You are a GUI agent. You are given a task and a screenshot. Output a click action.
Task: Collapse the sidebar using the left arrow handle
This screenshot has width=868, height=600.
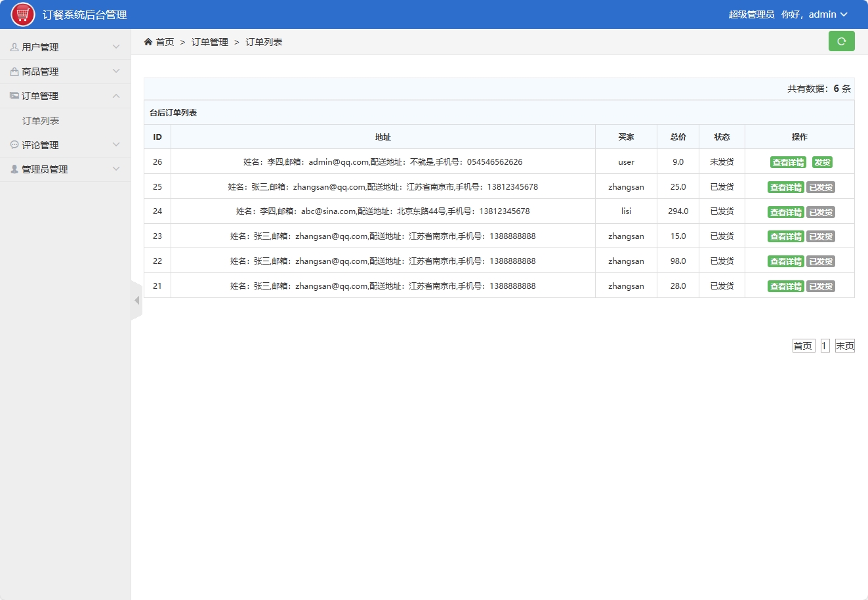click(136, 300)
